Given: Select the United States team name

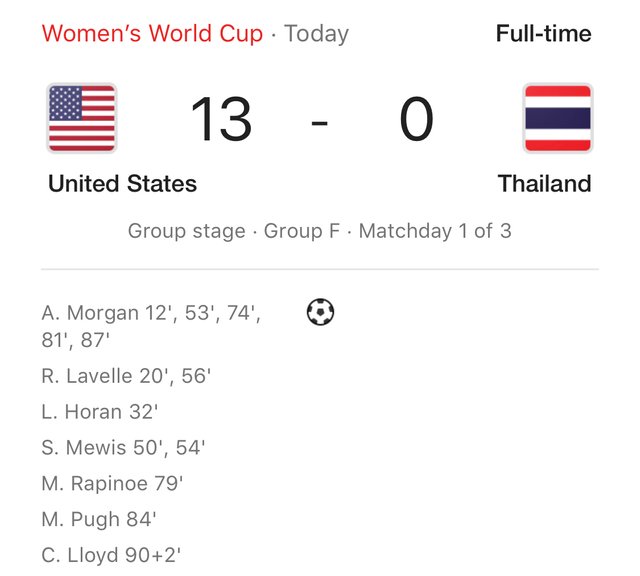Looking at the screenshot, I should click(122, 184).
